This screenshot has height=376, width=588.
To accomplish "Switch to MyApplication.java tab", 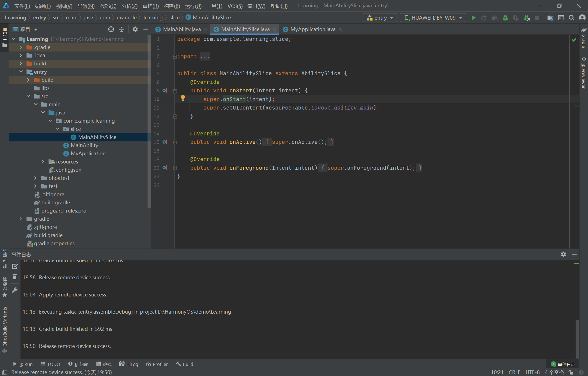I will (x=313, y=29).
